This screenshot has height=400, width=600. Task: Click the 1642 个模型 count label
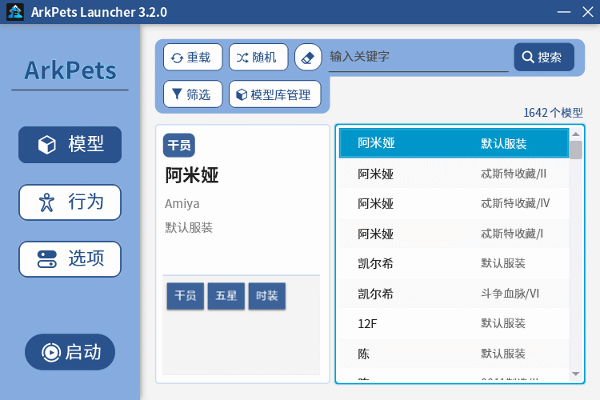553,113
